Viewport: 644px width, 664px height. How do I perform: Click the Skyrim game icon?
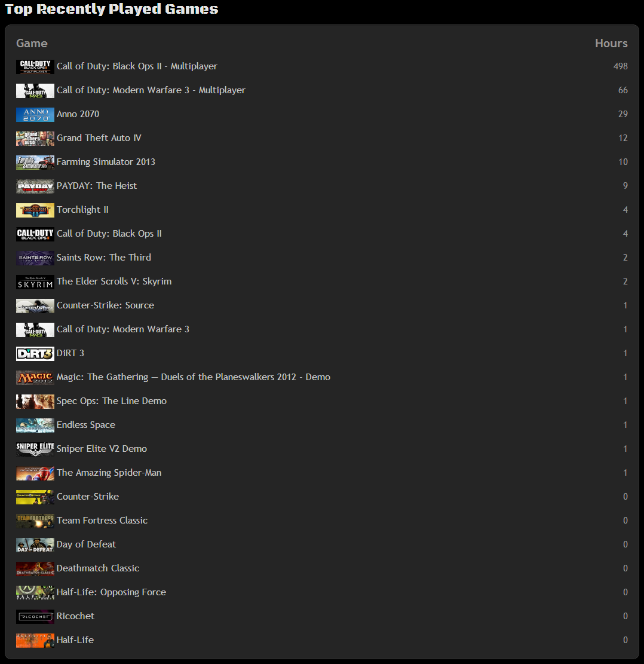coord(35,282)
